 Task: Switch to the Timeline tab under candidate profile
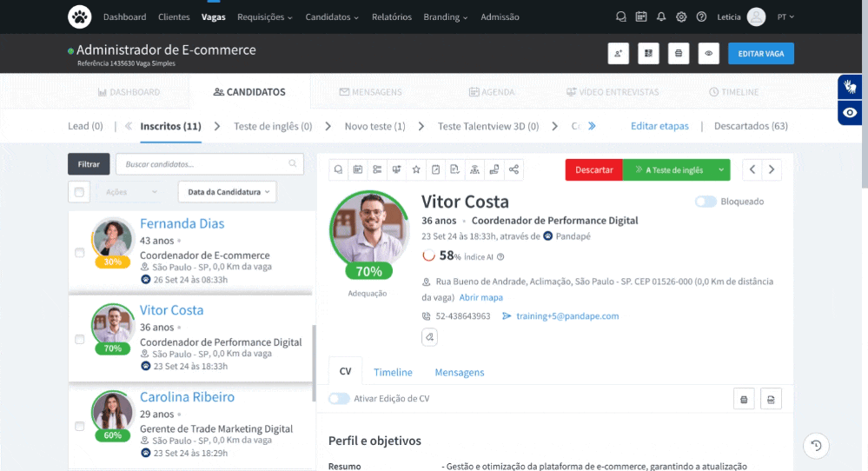click(393, 372)
